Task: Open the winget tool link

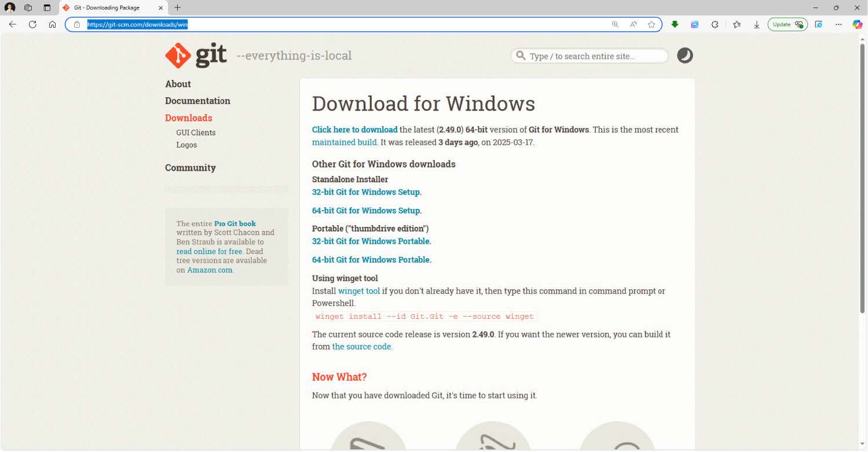Action: (359, 291)
